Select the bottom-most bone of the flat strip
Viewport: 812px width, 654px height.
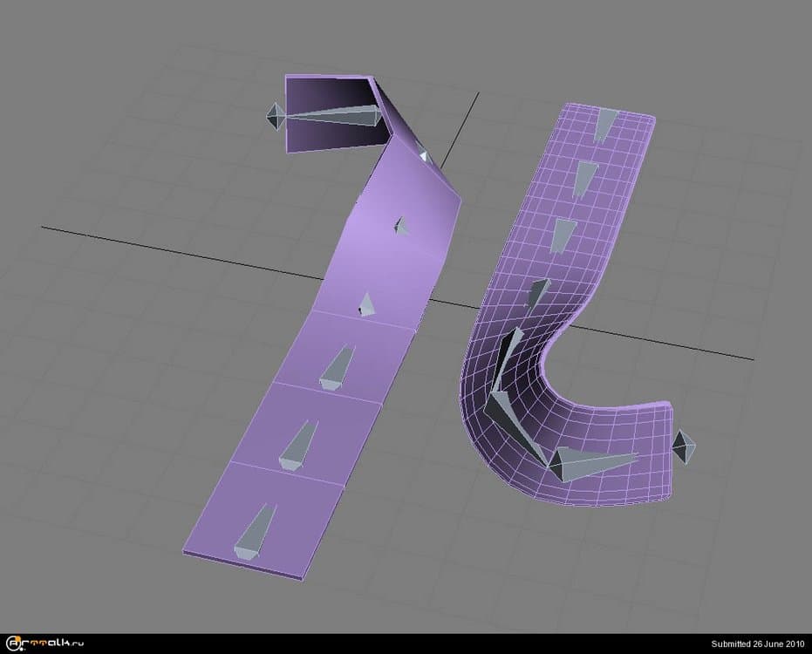click(254, 532)
